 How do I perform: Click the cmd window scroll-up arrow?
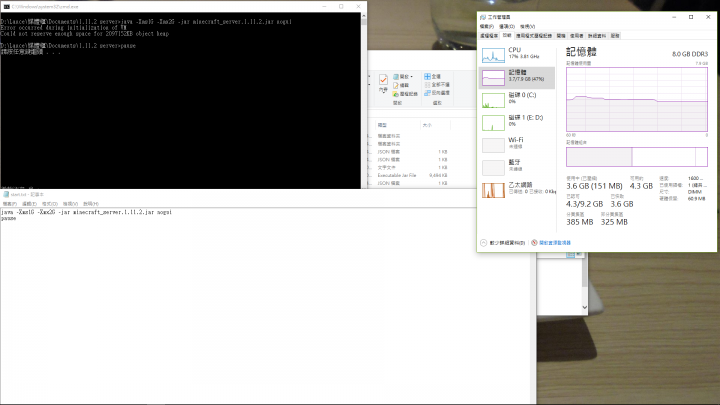pos(364,16)
